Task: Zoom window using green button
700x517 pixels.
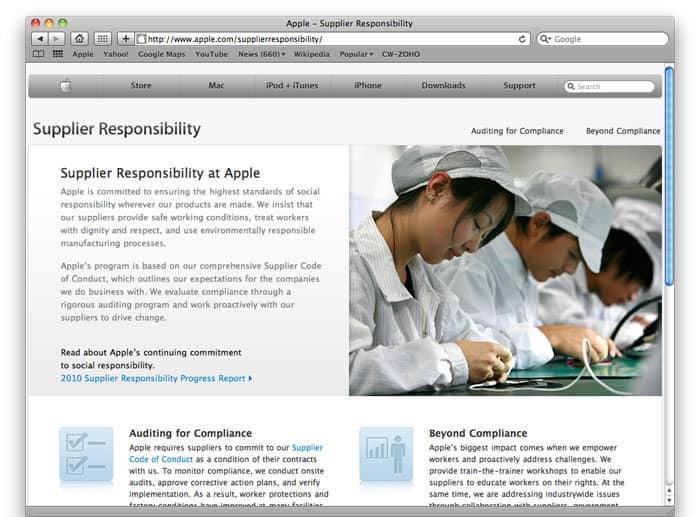Action: tap(63, 23)
